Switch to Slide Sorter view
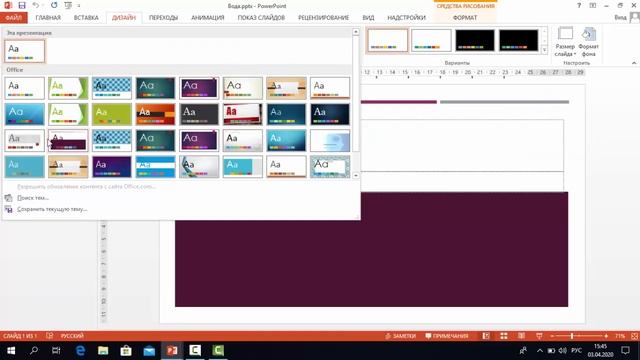 click(504, 336)
